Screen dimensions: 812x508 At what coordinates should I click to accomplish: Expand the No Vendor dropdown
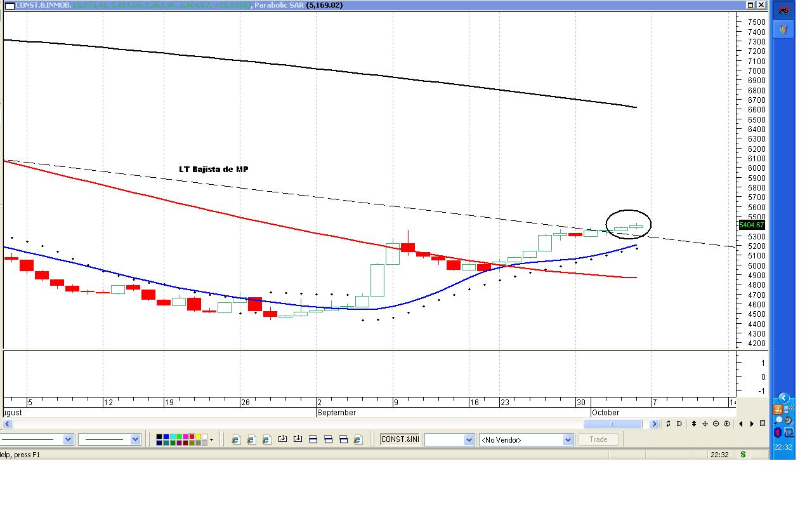568,439
